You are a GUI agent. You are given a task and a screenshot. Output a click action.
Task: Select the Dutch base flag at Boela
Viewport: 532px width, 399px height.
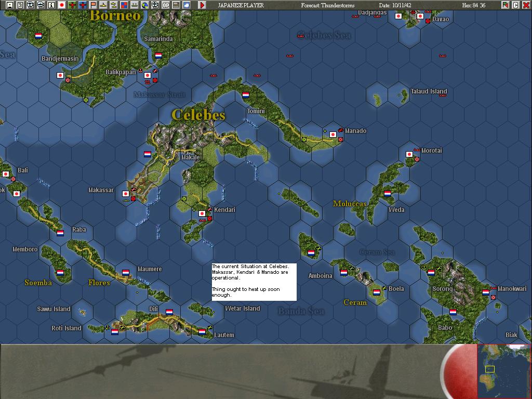click(377, 292)
